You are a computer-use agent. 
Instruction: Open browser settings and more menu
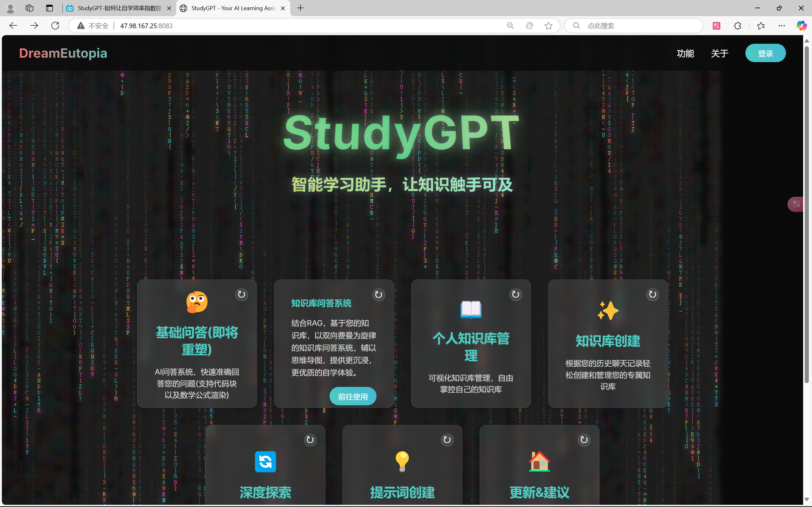[x=782, y=26]
